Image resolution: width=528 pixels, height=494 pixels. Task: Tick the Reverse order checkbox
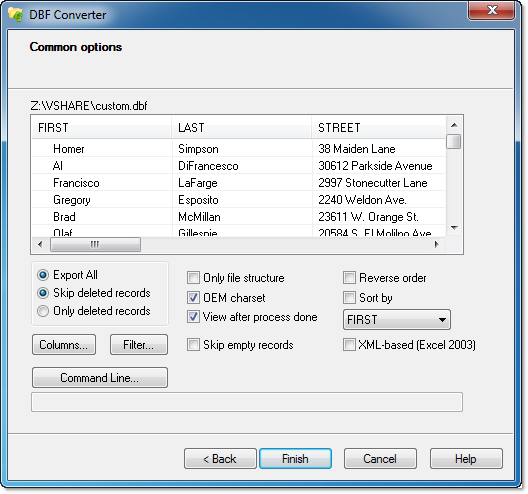[x=349, y=278]
